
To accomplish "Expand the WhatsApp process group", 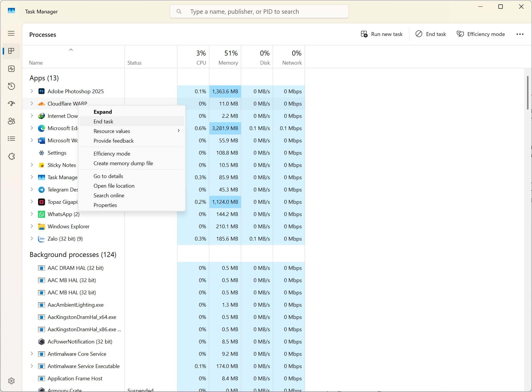I will click(32, 214).
